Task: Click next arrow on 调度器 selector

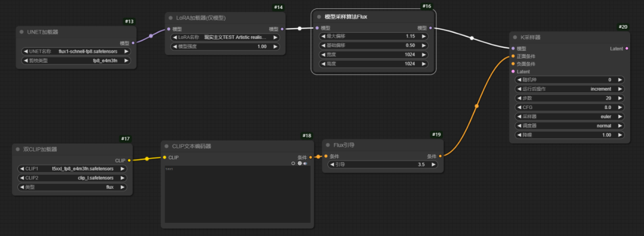Action: pyautogui.click(x=620, y=126)
